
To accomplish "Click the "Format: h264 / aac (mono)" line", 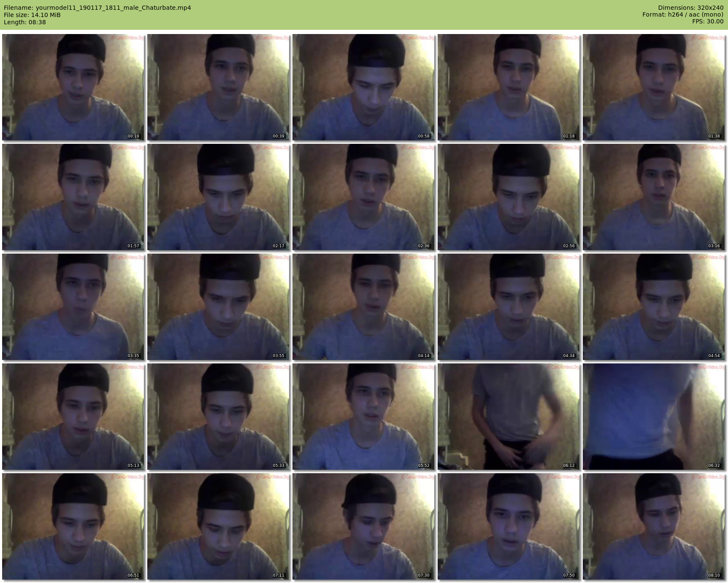I will [683, 15].
